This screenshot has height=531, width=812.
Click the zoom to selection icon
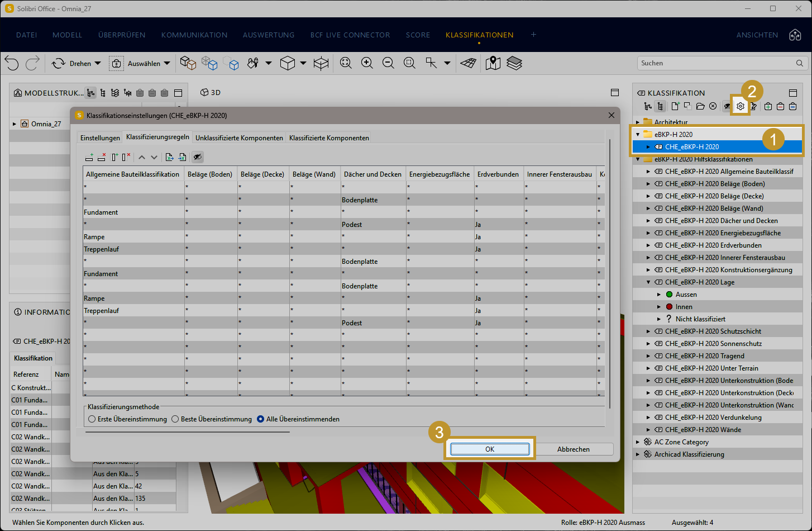409,63
